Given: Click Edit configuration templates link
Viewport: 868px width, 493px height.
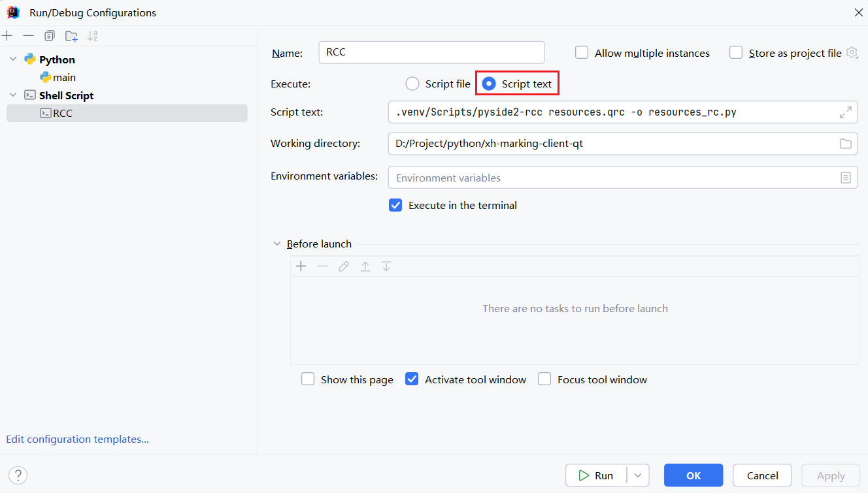Looking at the screenshot, I should pyautogui.click(x=78, y=439).
